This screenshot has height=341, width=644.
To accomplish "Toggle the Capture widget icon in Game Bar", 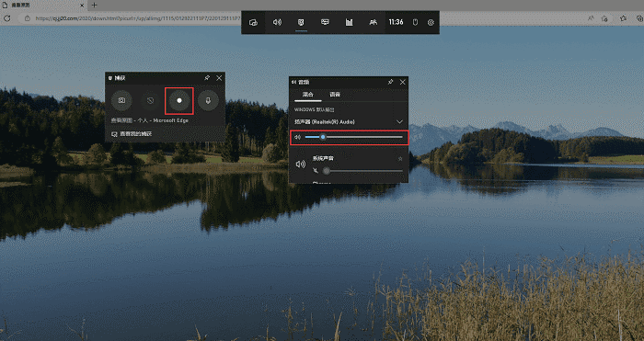I will (301, 23).
